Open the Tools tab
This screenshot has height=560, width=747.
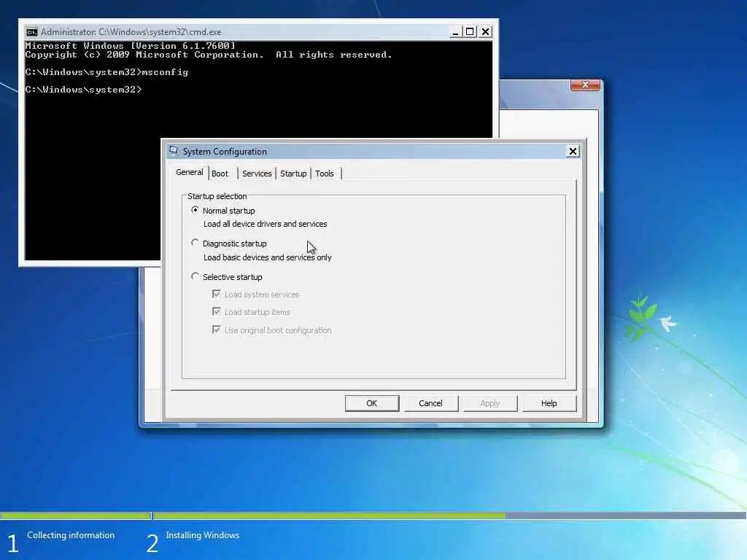click(x=325, y=174)
